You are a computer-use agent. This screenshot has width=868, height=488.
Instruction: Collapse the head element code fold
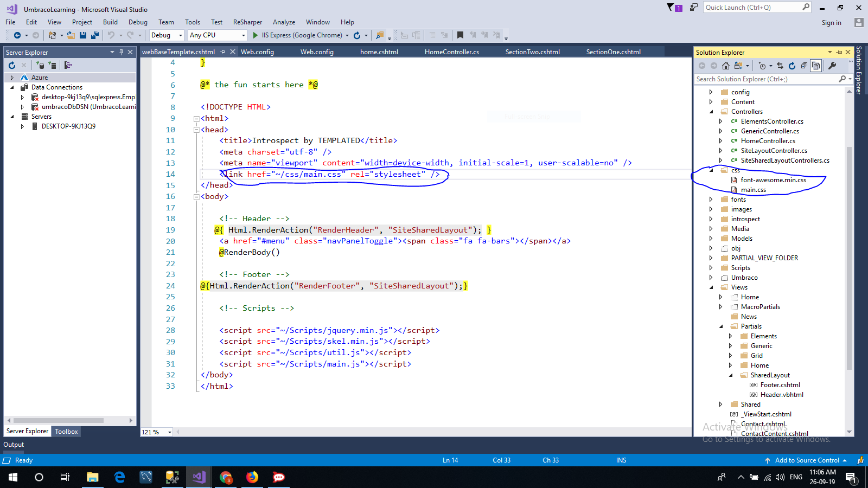pos(196,130)
